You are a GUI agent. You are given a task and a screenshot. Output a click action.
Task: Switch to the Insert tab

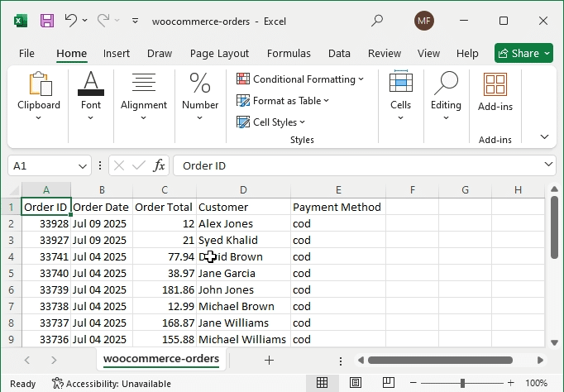[x=116, y=53]
